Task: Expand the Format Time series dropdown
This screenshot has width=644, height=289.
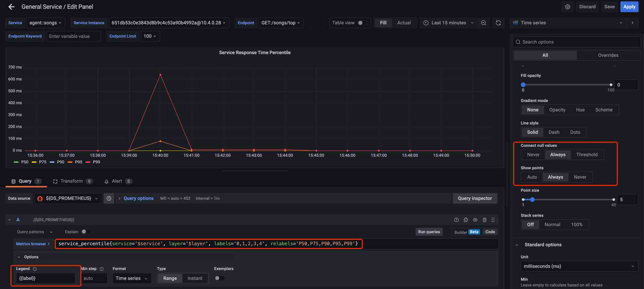Action: tap(131, 278)
